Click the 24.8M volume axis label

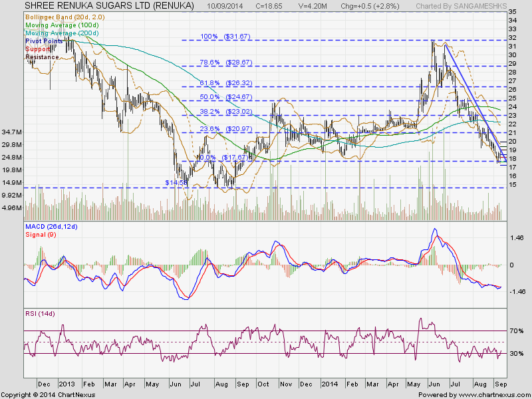click(12, 157)
